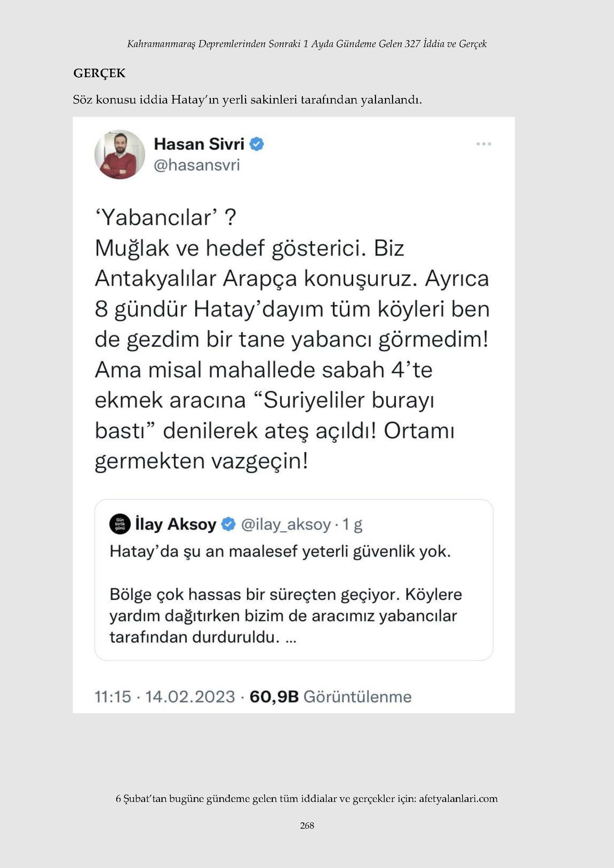
Task: Click the main tweet text starting 'Yabancılar'
Action: pyautogui.click(x=292, y=339)
